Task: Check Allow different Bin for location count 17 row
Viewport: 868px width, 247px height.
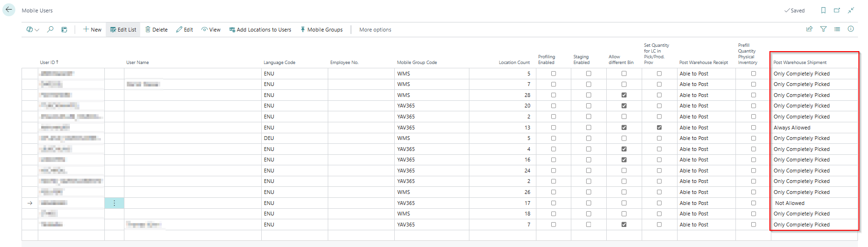Action: click(624, 203)
